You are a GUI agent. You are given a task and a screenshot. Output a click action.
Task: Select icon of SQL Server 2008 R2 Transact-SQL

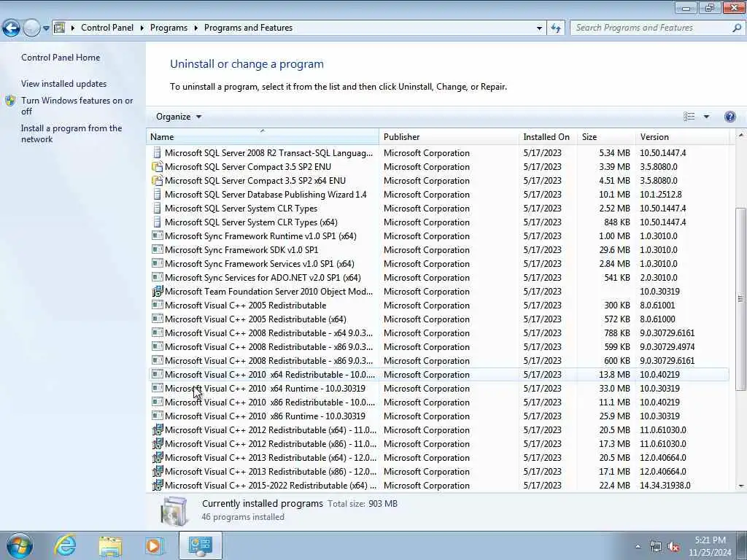pos(158,153)
